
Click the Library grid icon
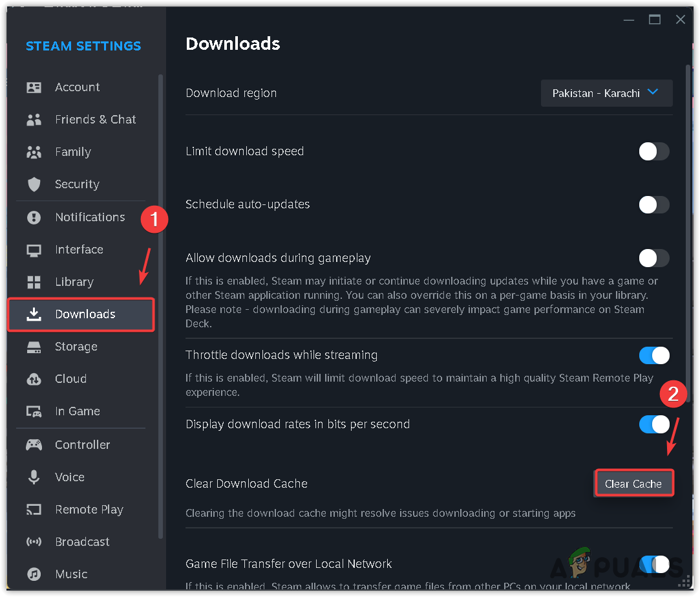[34, 282]
